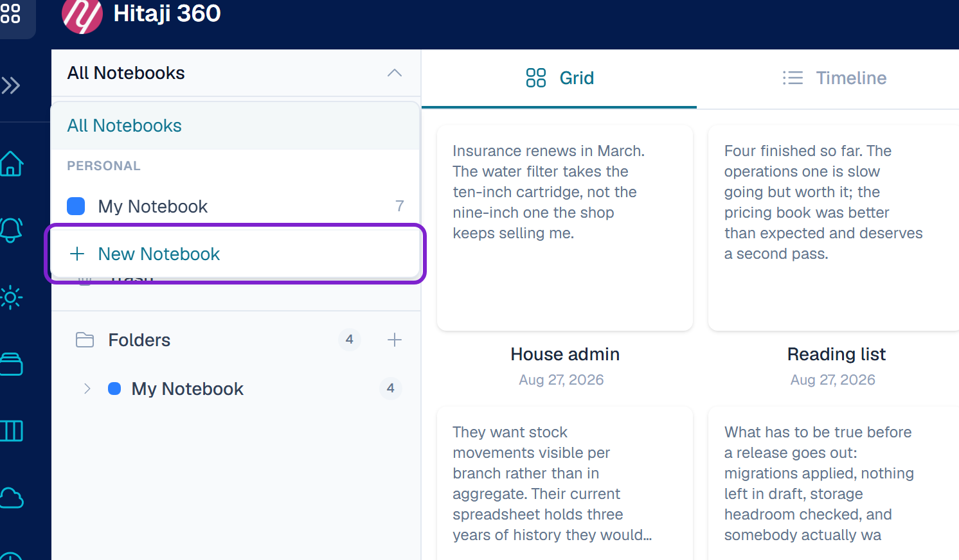This screenshot has height=560, width=959.
Task: Go to Home via house icon
Action: (12, 164)
